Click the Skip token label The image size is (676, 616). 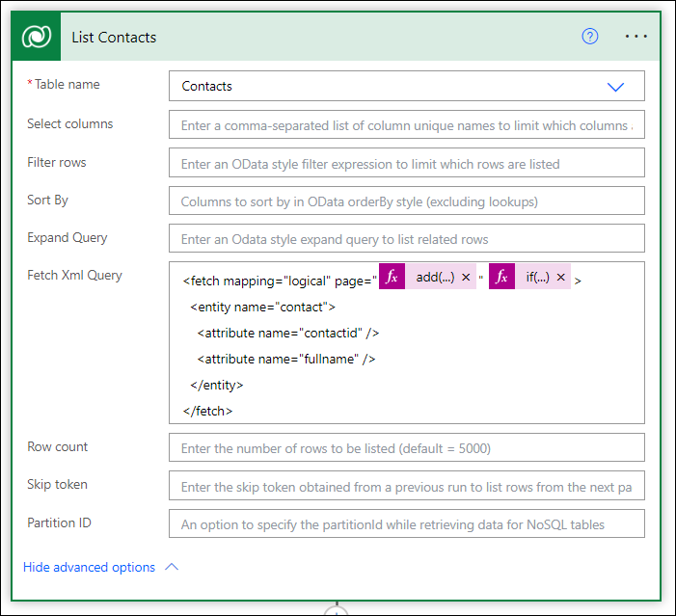pos(57,485)
